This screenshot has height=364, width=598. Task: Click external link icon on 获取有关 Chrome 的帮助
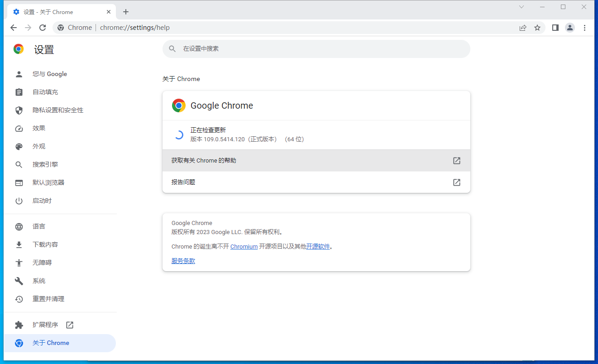457,160
